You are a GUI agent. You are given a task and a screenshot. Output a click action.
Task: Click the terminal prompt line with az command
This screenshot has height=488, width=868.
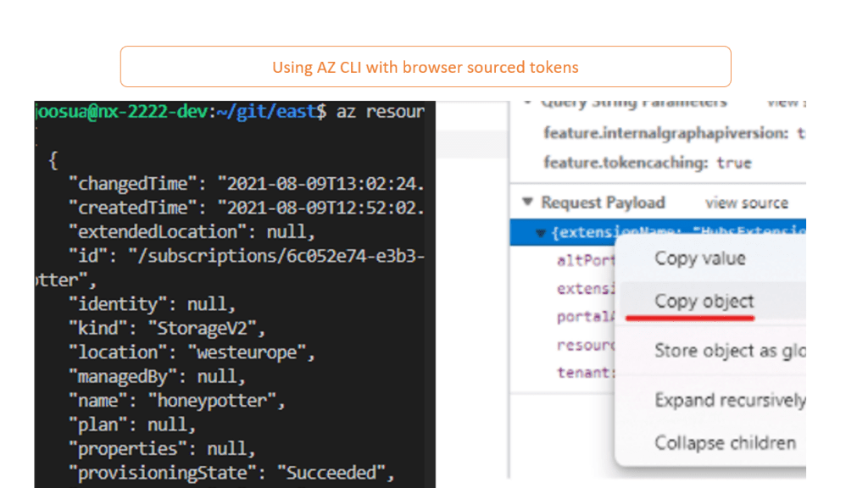point(229,112)
